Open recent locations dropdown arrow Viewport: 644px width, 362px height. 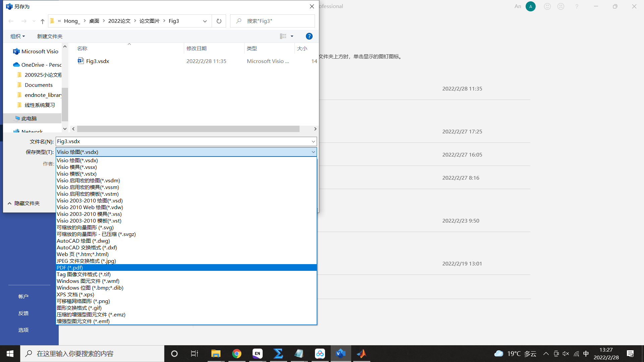point(34,21)
